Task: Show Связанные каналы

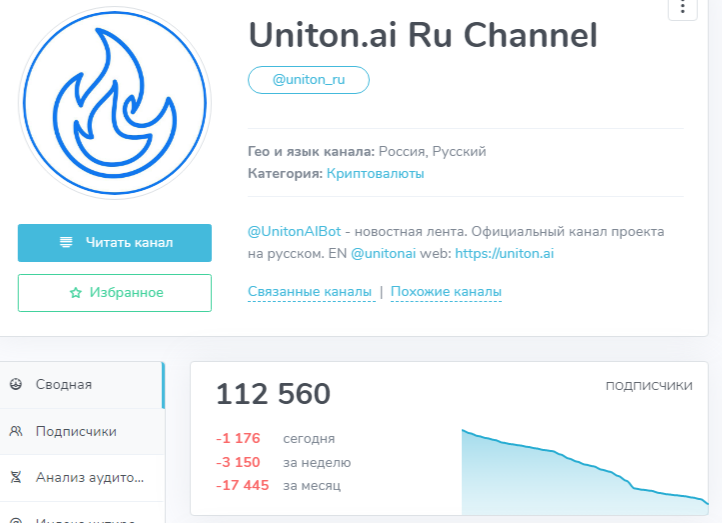Action: point(310,292)
